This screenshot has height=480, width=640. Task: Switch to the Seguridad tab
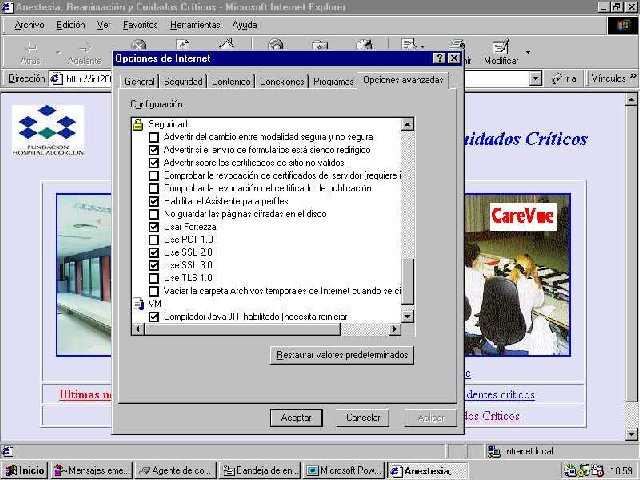click(183, 81)
